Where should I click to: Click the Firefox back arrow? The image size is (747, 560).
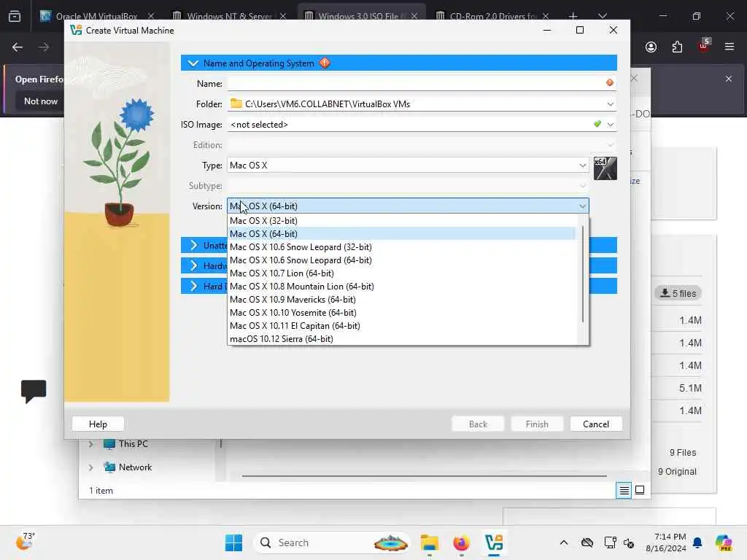click(18, 47)
